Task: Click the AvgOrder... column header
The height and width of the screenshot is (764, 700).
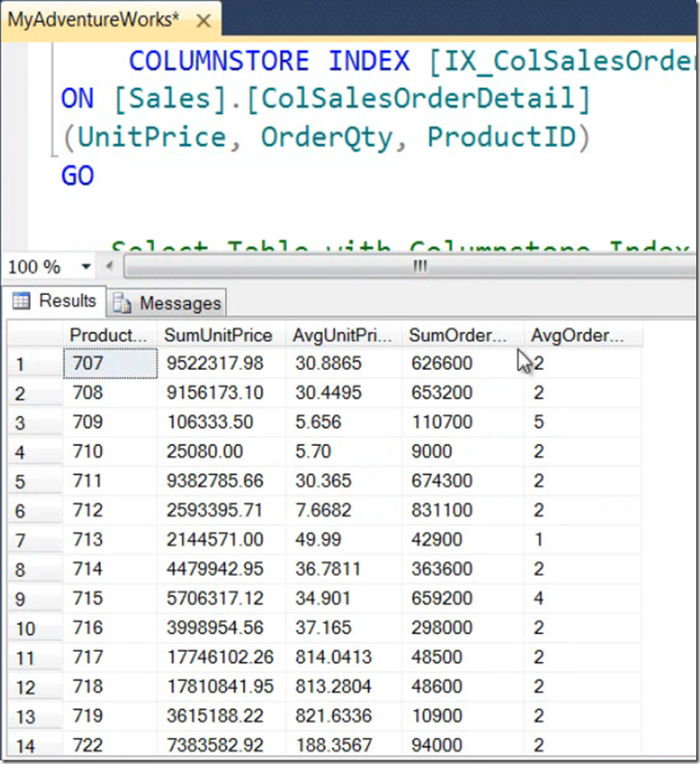Action: (x=583, y=336)
